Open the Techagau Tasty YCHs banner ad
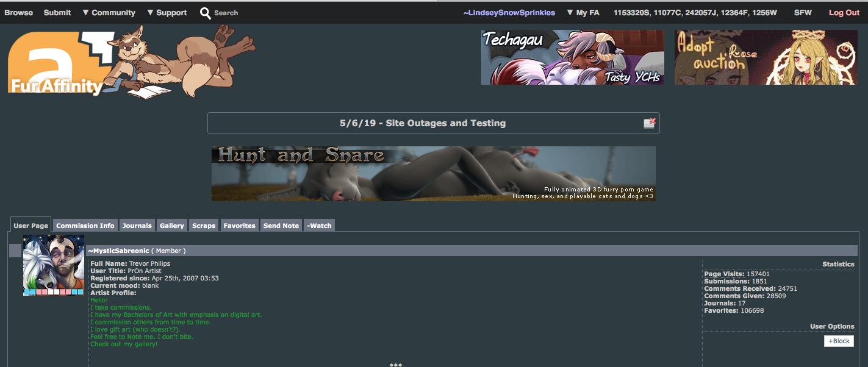 pyautogui.click(x=573, y=57)
